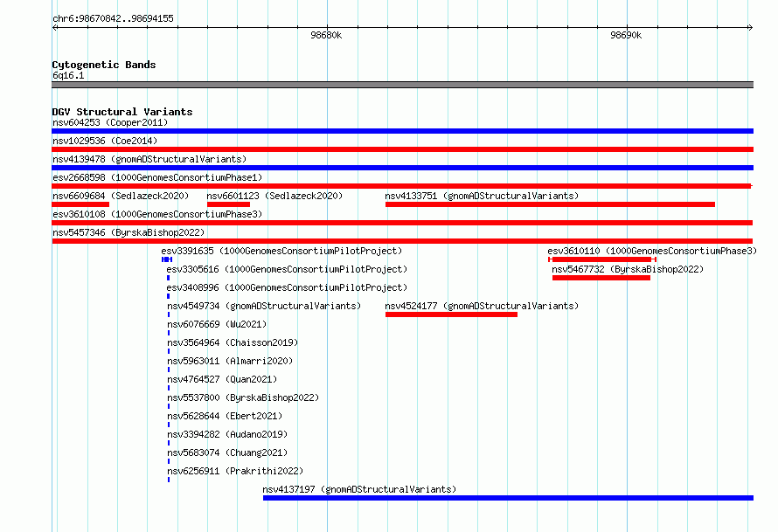Viewport: 778px width, 532px height.
Task: Click the nsv604253 (Cooper2011) variant label
Action: point(110,122)
